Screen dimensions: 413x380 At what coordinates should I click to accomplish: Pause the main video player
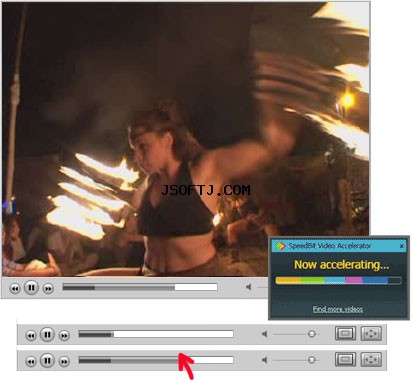click(x=31, y=287)
